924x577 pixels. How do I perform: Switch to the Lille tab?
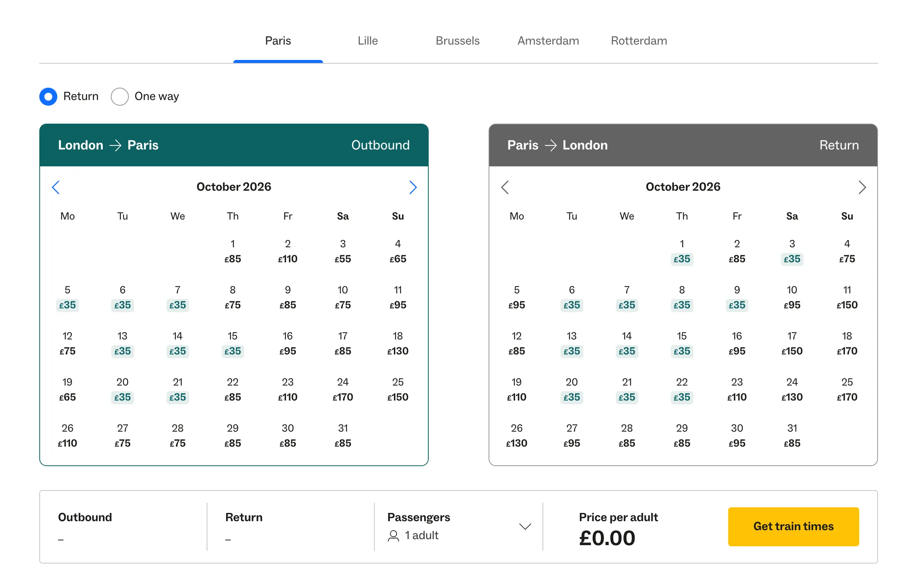(x=368, y=41)
